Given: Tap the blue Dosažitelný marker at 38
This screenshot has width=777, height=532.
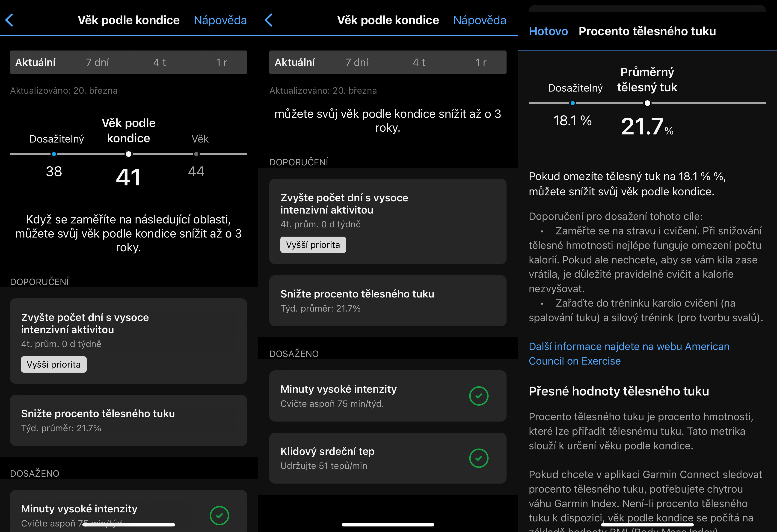Looking at the screenshot, I should (x=54, y=154).
